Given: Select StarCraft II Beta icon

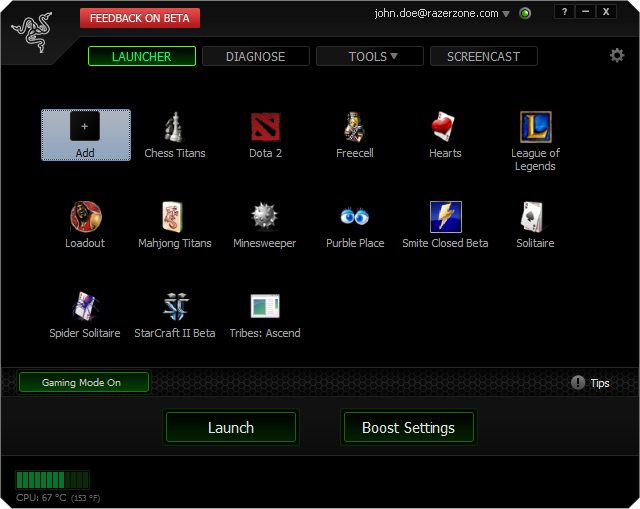Looking at the screenshot, I should (176, 306).
